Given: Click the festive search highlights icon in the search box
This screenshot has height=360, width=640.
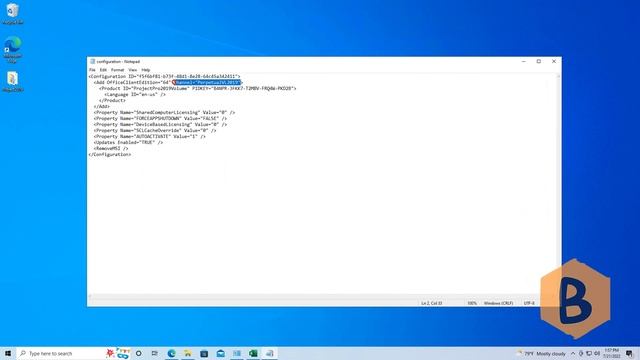Looking at the screenshot, I should pos(118,353).
